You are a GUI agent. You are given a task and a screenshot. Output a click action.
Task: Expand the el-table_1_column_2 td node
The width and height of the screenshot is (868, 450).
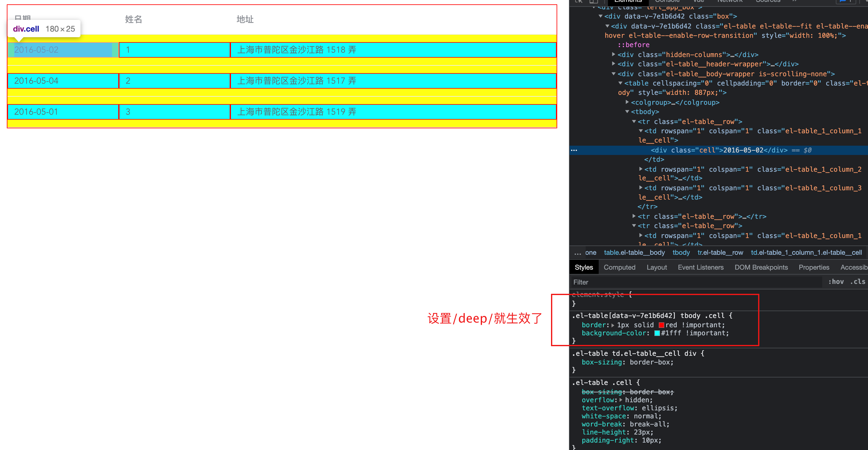click(x=640, y=169)
